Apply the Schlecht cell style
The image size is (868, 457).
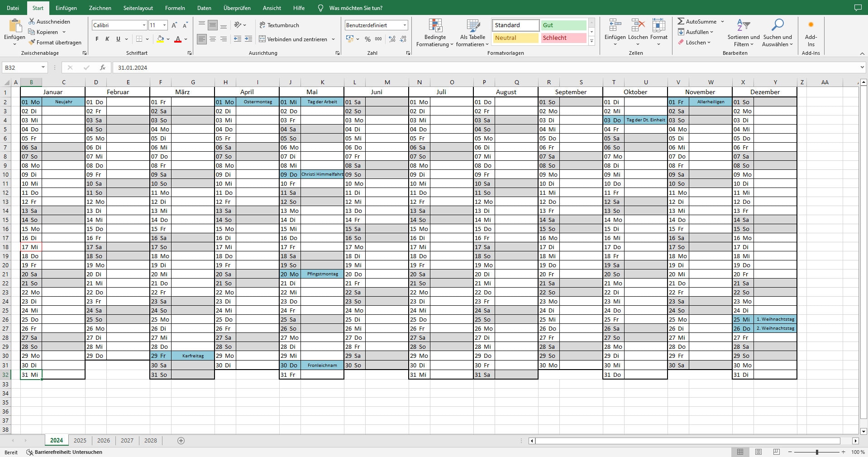point(563,38)
